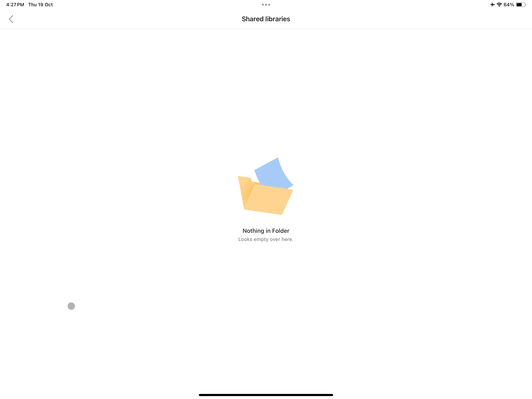This screenshot has width=532, height=399.
Task: Open the three-dot overflow menu
Action: coord(266,5)
